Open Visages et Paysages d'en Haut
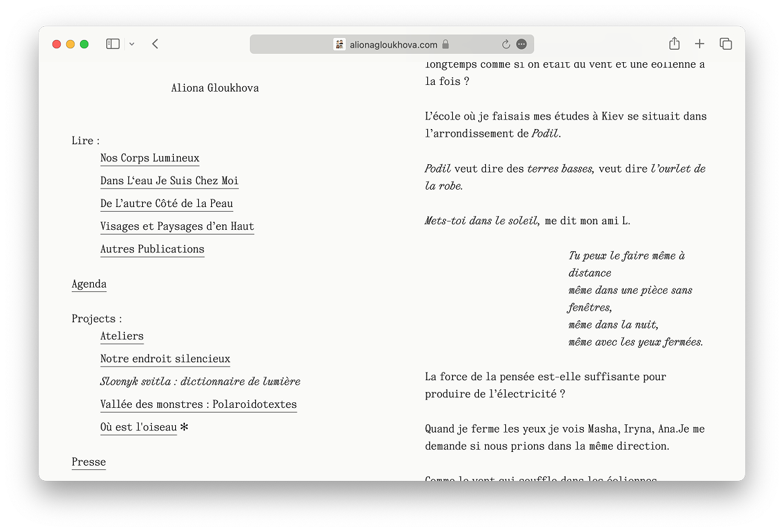 pyautogui.click(x=177, y=226)
